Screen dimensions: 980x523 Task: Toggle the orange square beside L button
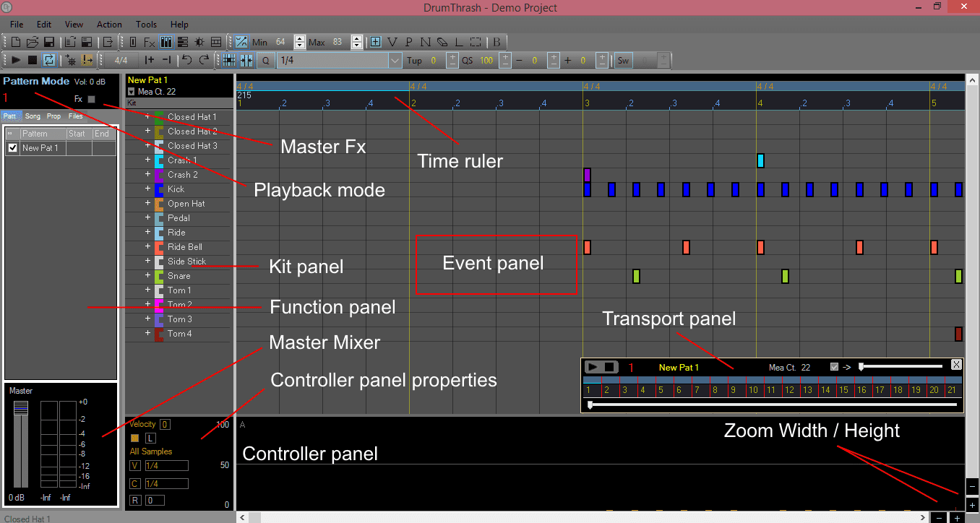click(134, 438)
